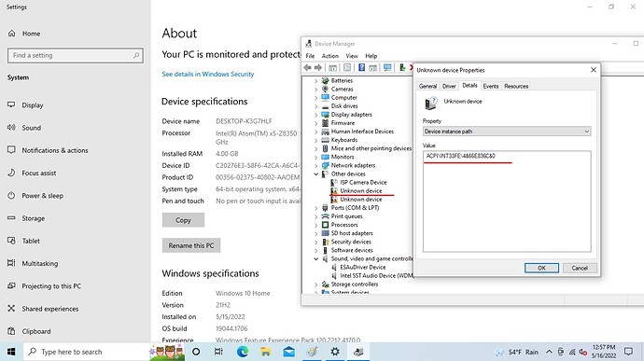Click the Clipboard icon in Settings sidebar
Viewport: 644px width, 361px height.
pos(11,331)
